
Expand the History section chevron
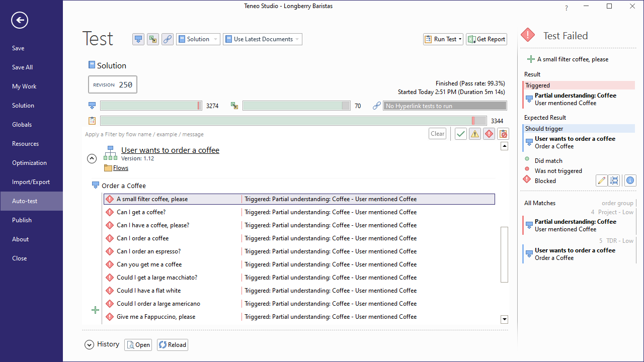tap(90, 344)
